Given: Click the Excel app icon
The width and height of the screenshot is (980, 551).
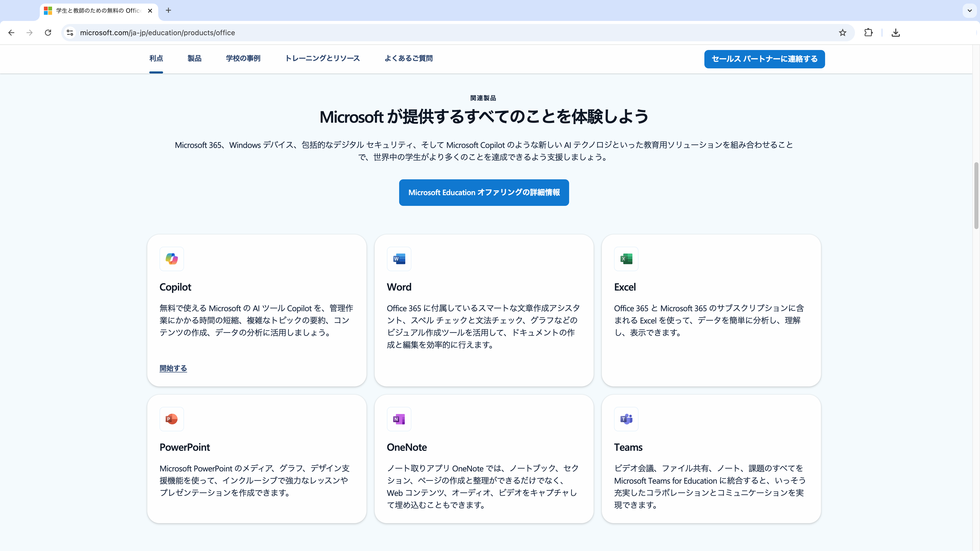Looking at the screenshot, I should 626,259.
